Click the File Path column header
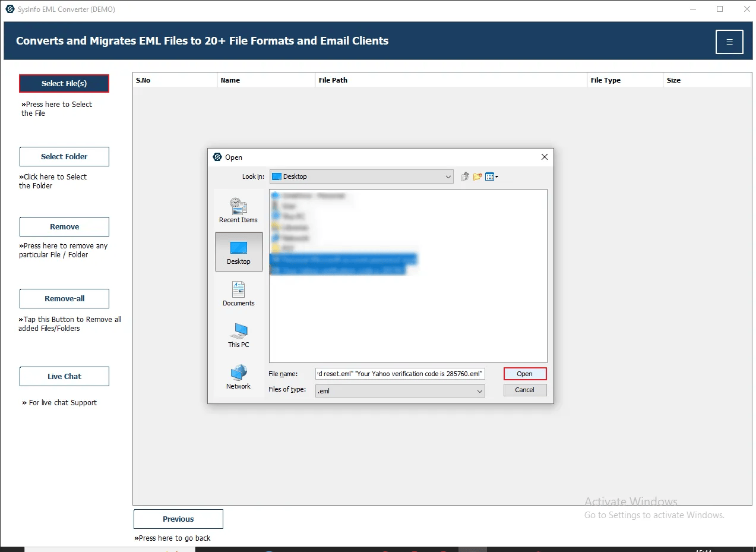The width and height of the screenshot is (756, 552). coord(451,80)
